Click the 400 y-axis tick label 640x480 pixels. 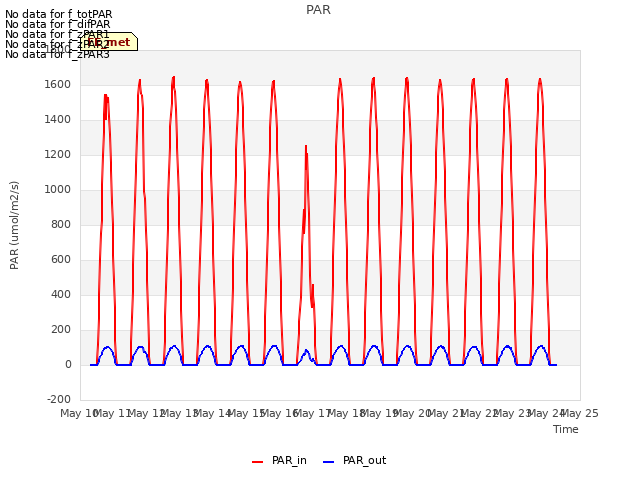coord(61,294)
